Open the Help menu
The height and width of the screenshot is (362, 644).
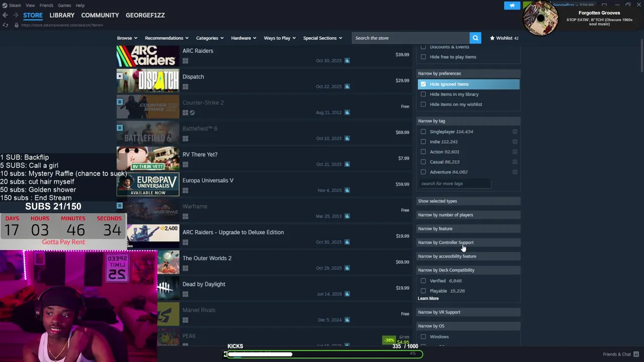click(80, 5)
